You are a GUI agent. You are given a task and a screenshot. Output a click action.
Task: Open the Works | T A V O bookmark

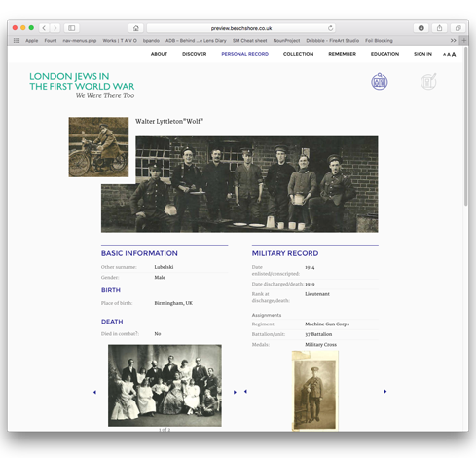point(120,41)
